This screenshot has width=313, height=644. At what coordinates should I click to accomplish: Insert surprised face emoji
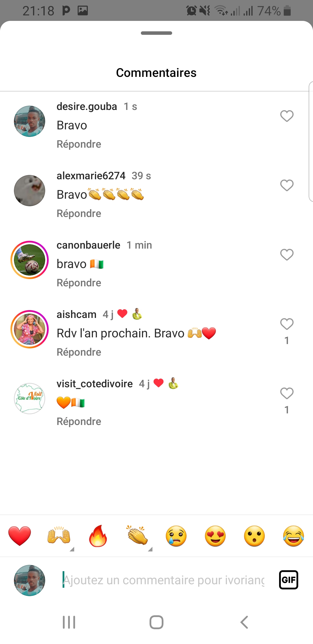coord(254,536)
